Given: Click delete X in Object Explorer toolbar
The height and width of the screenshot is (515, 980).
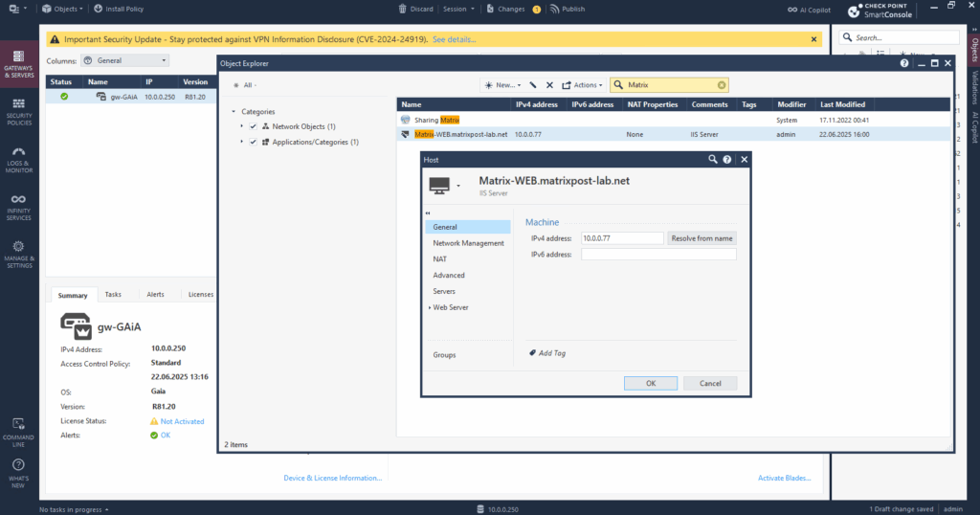Looking at the screenshot, I should [x=550, y=85].
